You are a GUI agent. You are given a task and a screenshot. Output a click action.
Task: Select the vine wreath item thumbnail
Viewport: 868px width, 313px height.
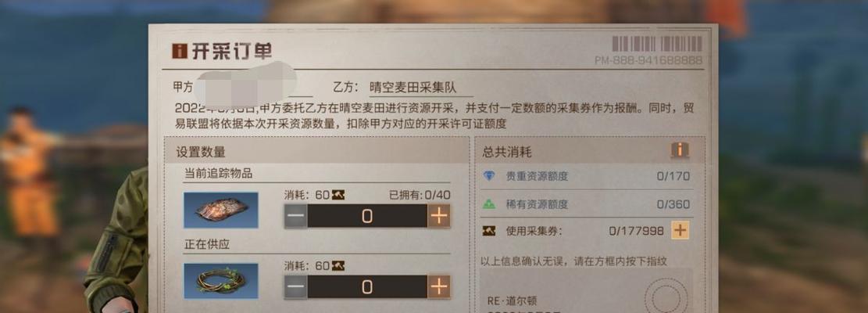221,281
